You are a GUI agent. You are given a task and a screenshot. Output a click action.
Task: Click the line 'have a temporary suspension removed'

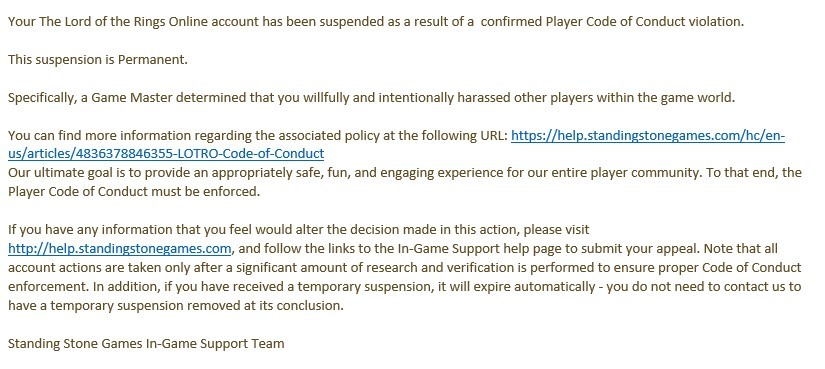[x=176, y=306]
